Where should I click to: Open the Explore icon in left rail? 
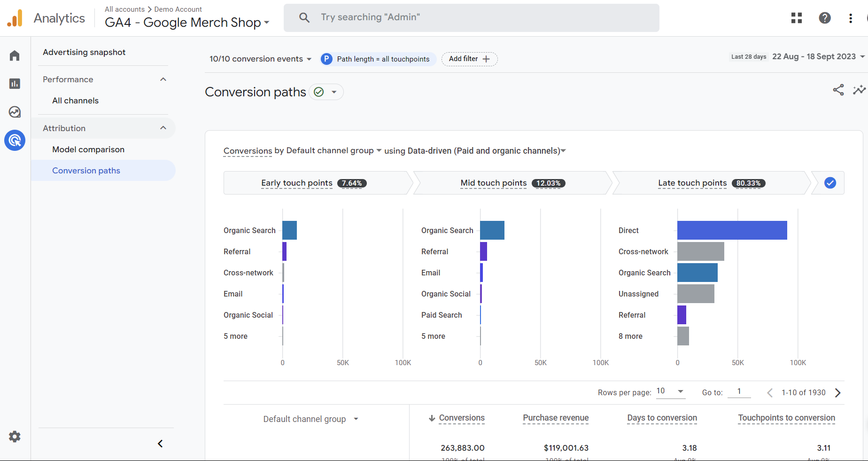(15, 112)
